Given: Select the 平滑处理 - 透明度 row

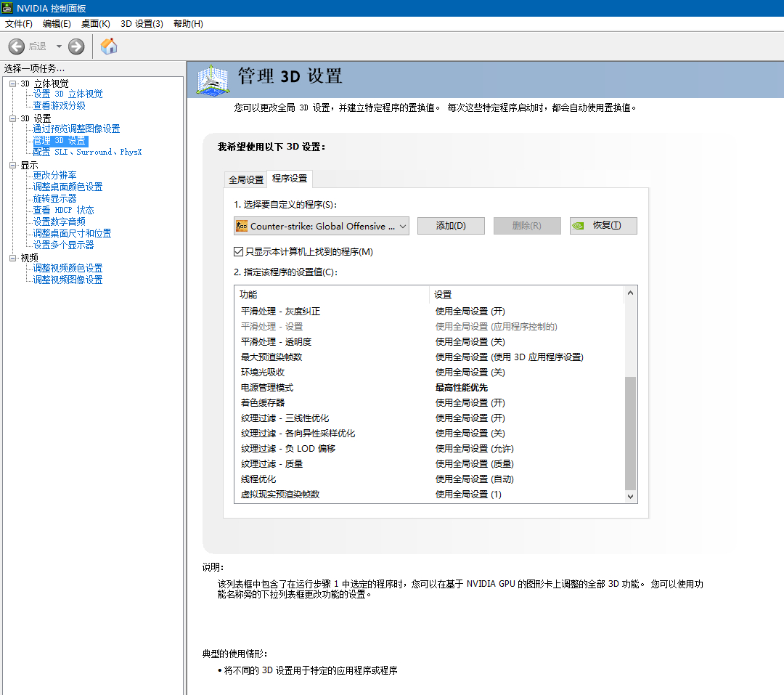Looking at the screenshot, I should (x=430, y=342).
